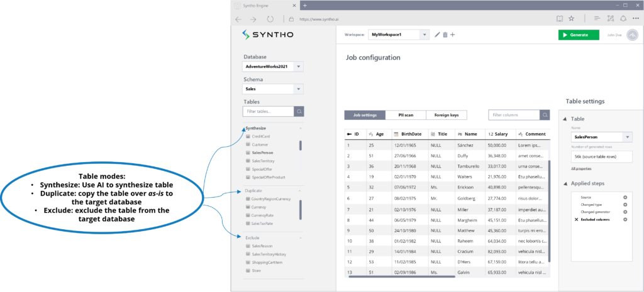Viewport: 644px width, 292px height.
Task: Switch to the Foreign keys tab
Action: coord(447,116)
